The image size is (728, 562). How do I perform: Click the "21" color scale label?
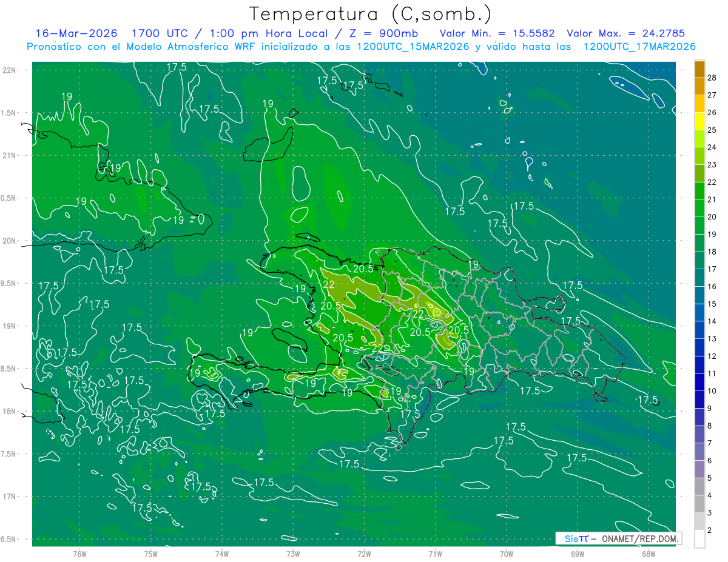click(712, 199)
